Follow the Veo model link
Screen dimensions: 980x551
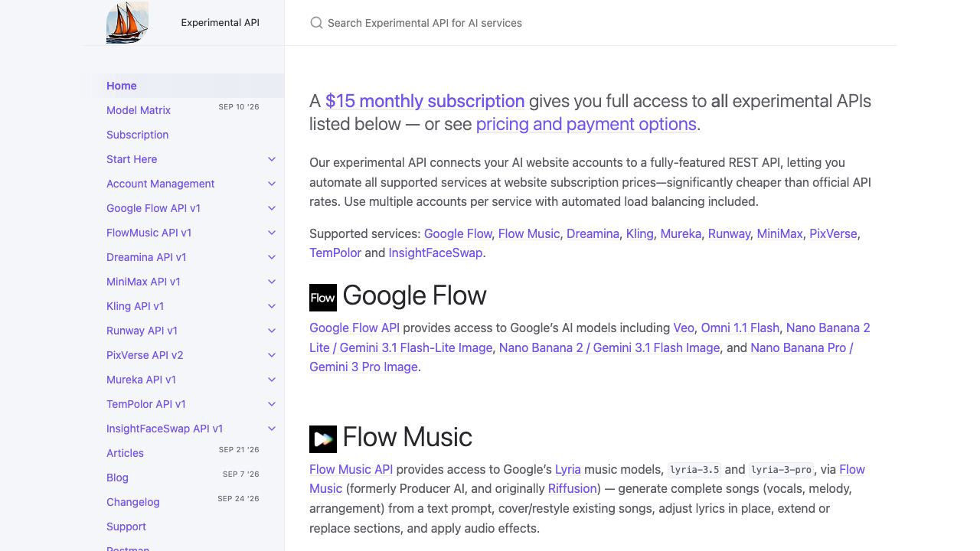(684, 328)
